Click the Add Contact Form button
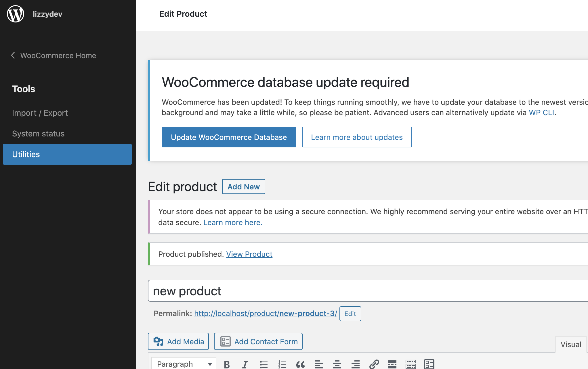 [x=258, y=341]
